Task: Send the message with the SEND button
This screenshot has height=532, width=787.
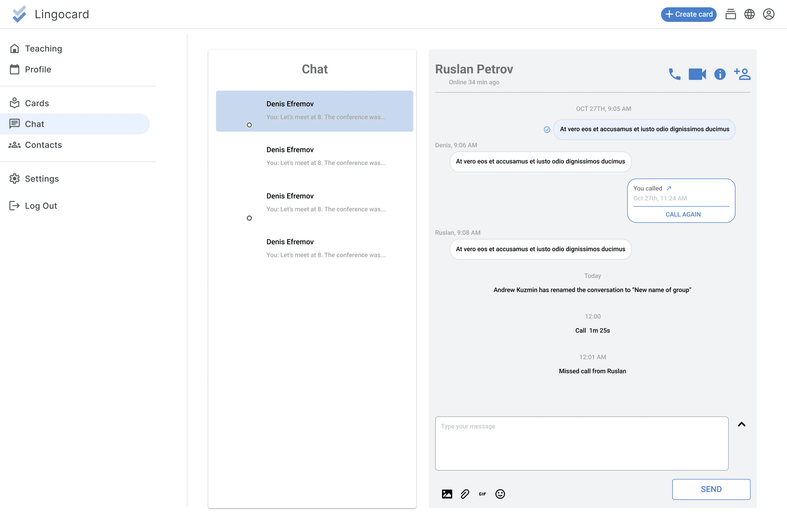Action: pos(711,489)
